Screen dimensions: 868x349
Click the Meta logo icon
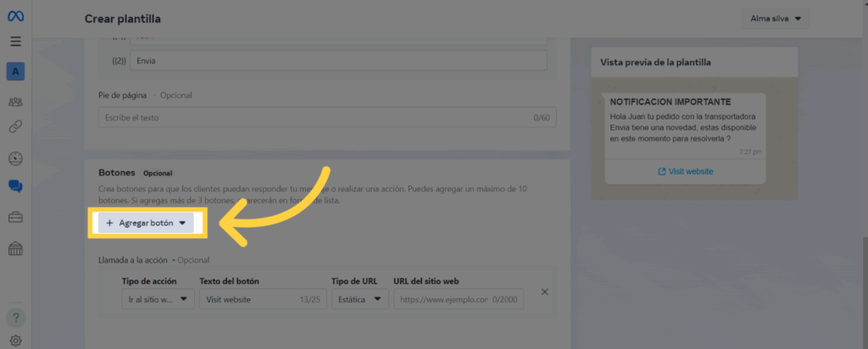click(15, 18)
